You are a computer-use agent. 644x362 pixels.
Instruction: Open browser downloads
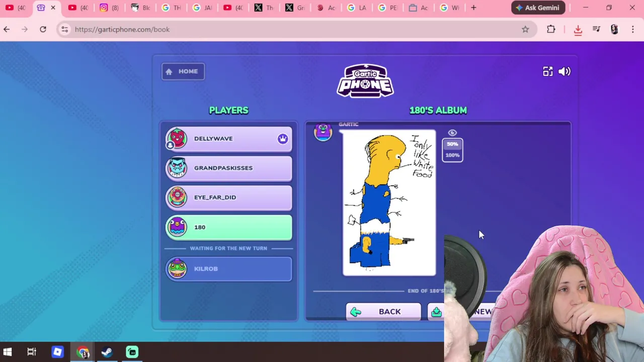tap(578, 30)
